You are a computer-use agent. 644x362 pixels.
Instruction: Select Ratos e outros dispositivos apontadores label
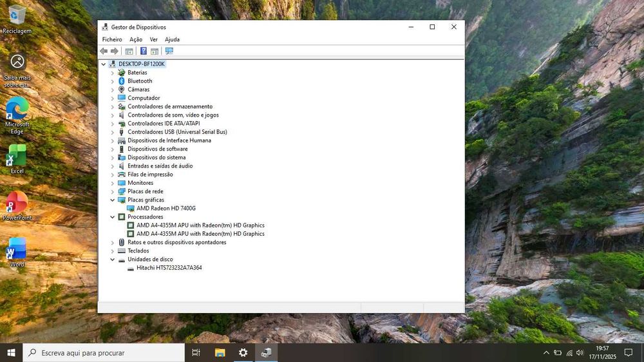click(176, 242)
